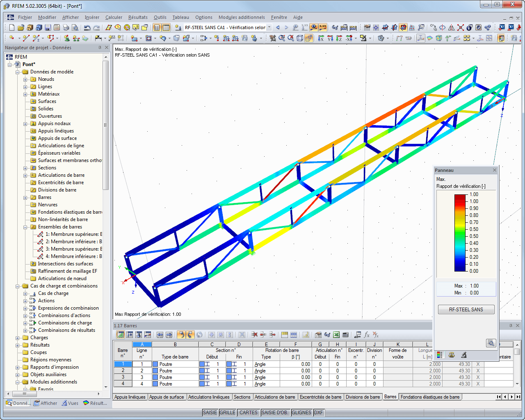Toggle the highlighted view button in top toolbar
Screen dimensions: 525x420
(403, 27)
